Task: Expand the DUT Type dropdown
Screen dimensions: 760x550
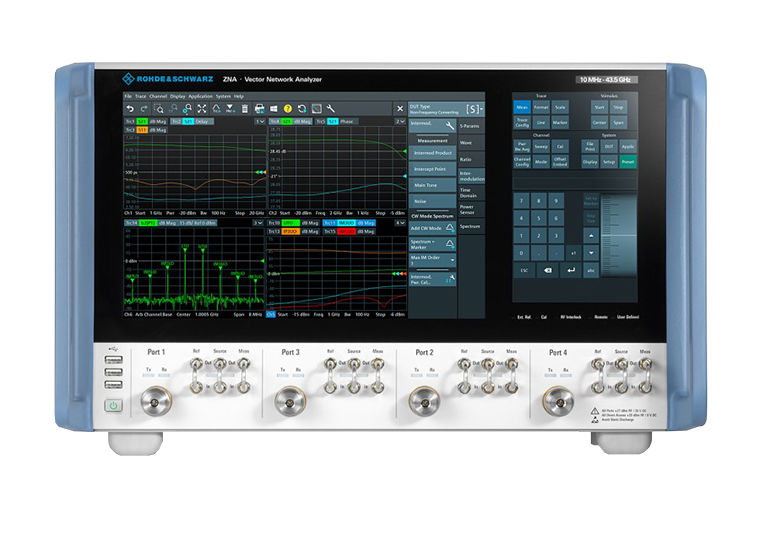Action: (446, 109)
